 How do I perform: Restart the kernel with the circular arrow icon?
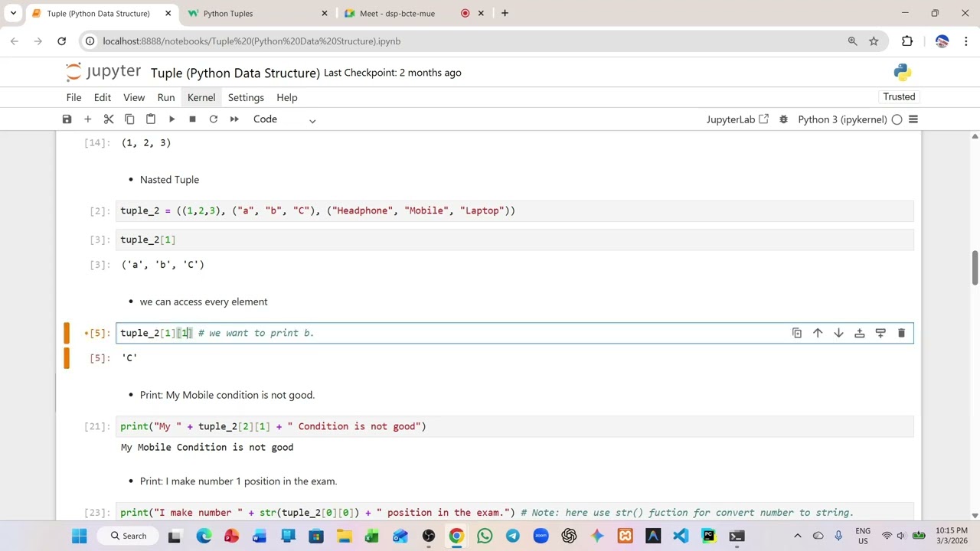(214, 119)
